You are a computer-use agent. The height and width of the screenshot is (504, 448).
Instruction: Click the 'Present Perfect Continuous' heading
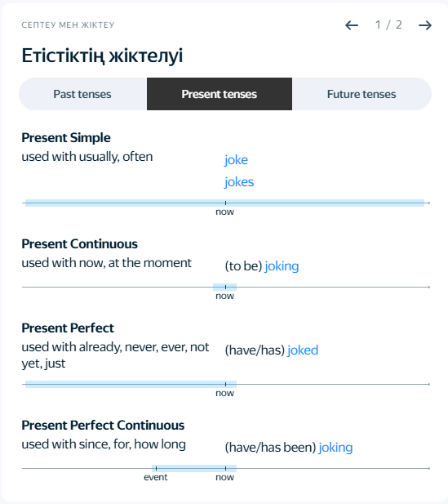103,426
